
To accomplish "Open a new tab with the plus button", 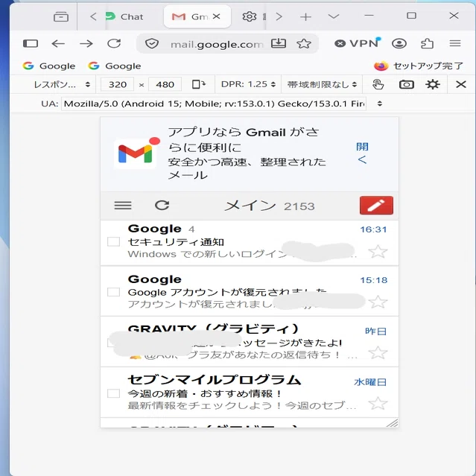I will pyautogui.click(x=305, y=16).
